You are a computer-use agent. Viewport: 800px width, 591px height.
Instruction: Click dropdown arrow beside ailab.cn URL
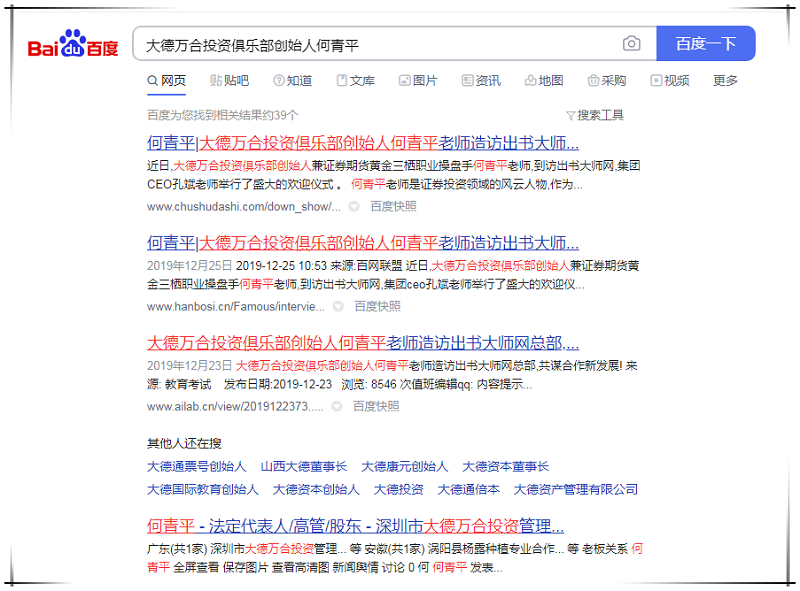[x=337, y=407]
